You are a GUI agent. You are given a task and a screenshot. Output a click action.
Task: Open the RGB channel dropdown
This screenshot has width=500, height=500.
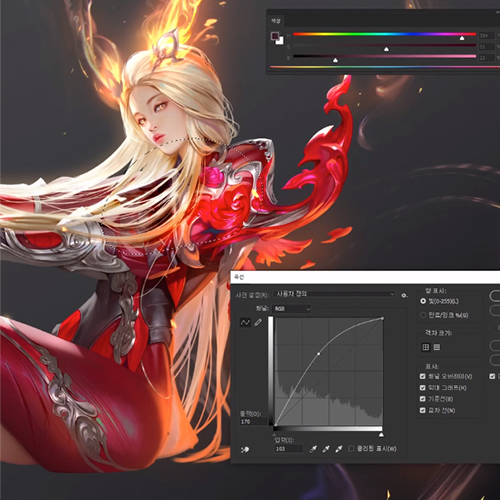pos(292,309)
